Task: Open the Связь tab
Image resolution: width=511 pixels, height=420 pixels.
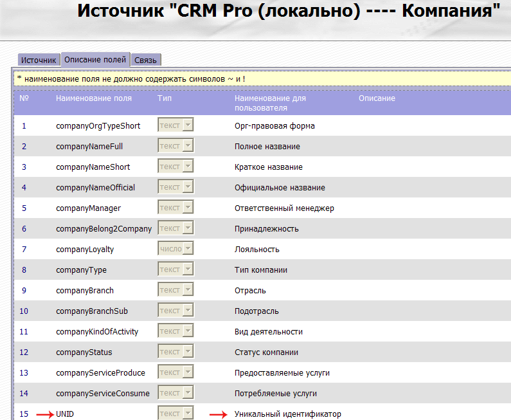Action: point(146,60)
